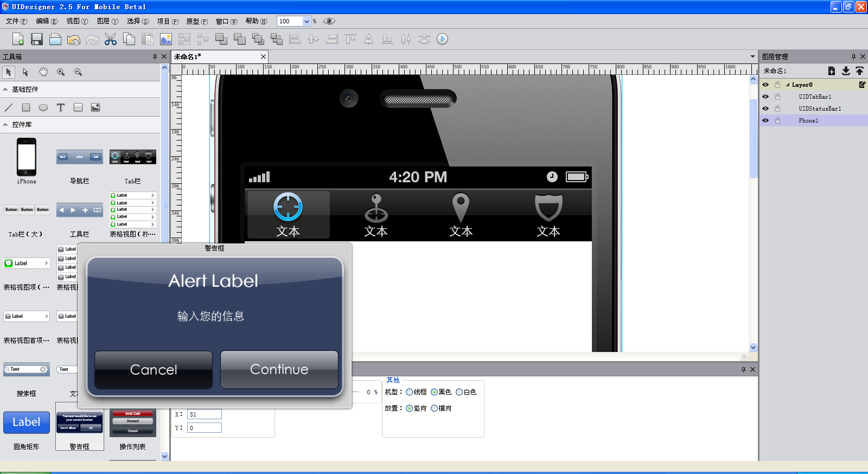868x474 pixels.
Task: Collapse the 控件库 section
Action: pyautogui.click(x=5, y=125)
